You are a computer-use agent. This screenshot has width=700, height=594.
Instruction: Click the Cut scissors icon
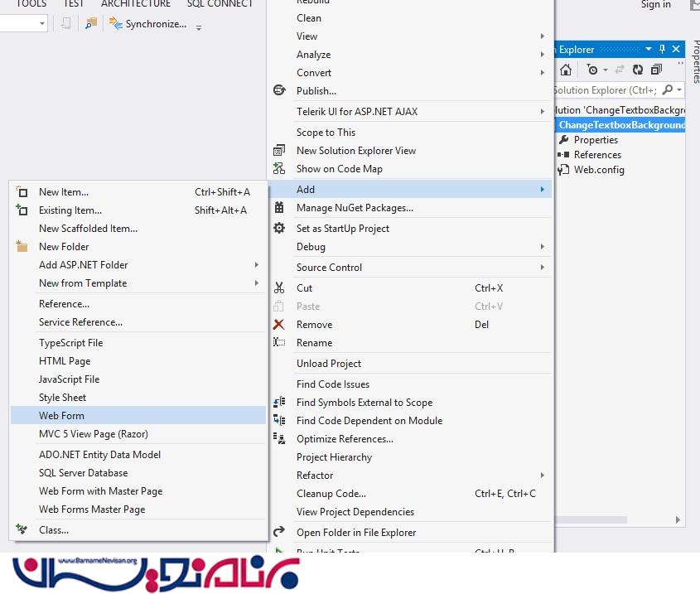pos(279,287)
